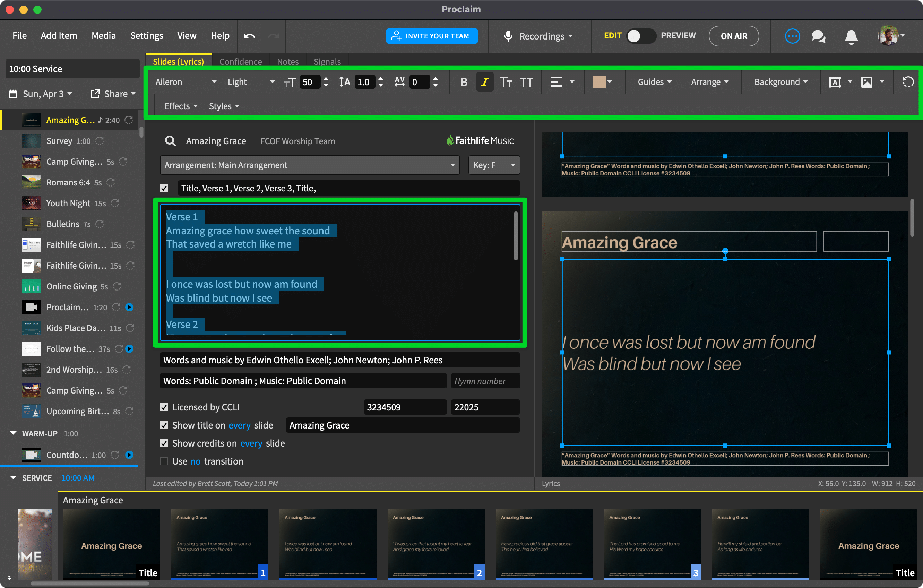Apply all caps text style

click(526, 82)
